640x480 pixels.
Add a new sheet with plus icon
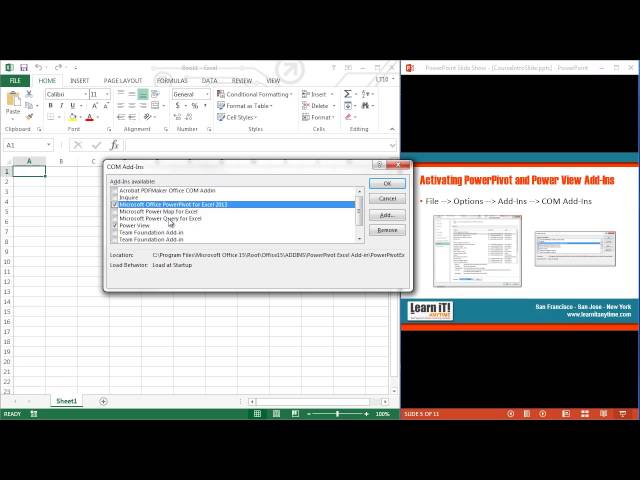[103, 401]
